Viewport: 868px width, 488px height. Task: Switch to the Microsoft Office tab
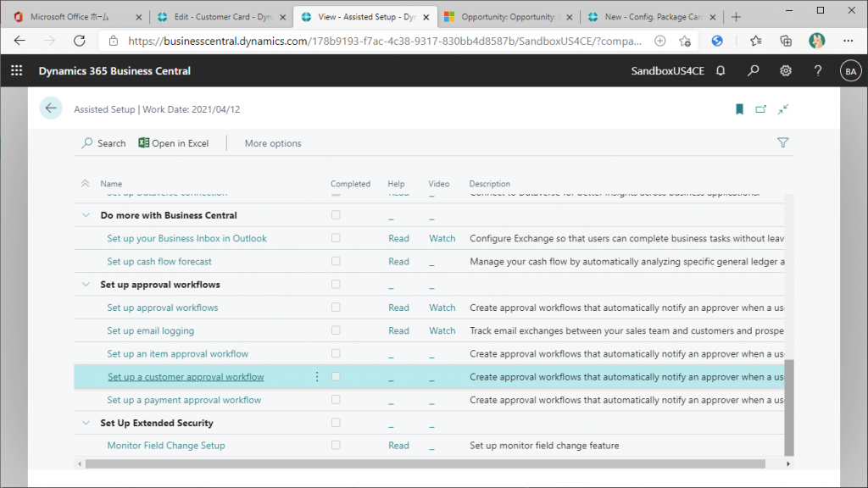point(77,17)
